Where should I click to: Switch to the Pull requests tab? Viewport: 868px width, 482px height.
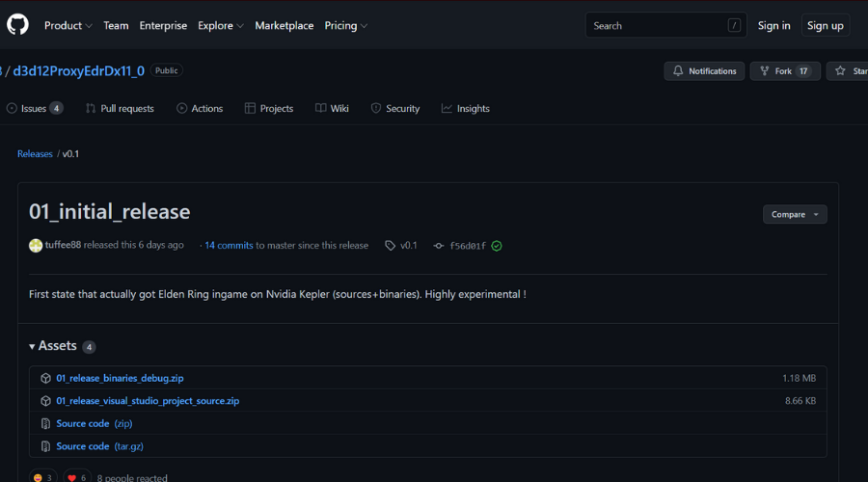coord(120,109)
